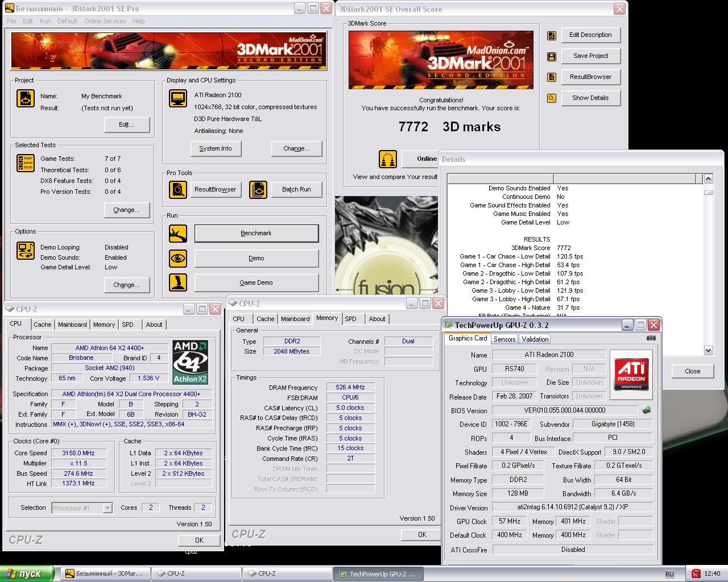Switch to Validation tab in GPU-Z
The image size is (728, 582).
pyautogui.click(x=535, y=339)
